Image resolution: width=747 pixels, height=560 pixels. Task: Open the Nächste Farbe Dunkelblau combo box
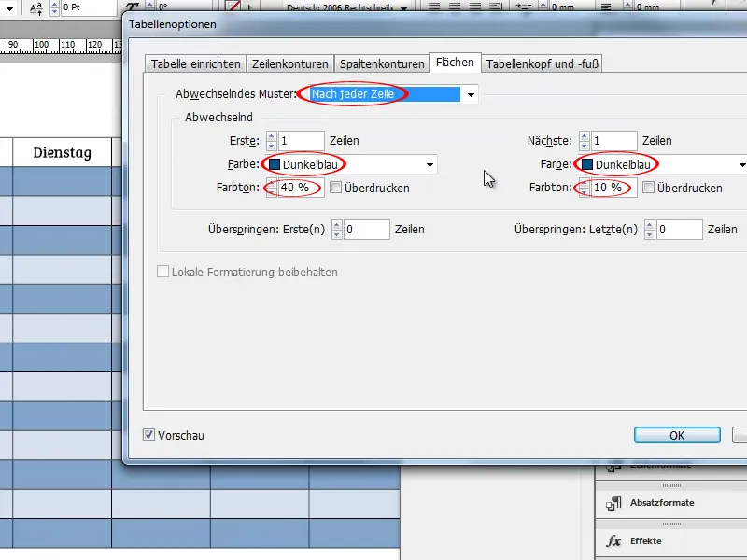click(x=662, y=164)
